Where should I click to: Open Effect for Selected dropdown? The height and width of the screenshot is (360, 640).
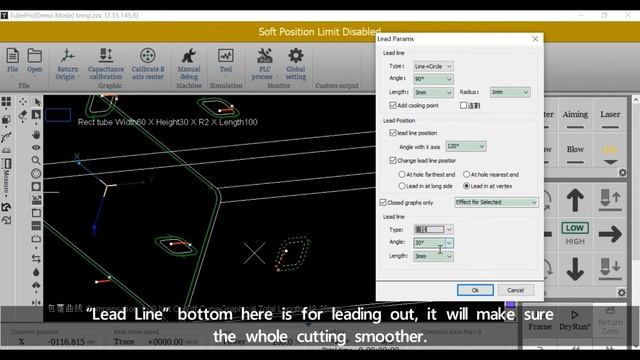[496, 202]
